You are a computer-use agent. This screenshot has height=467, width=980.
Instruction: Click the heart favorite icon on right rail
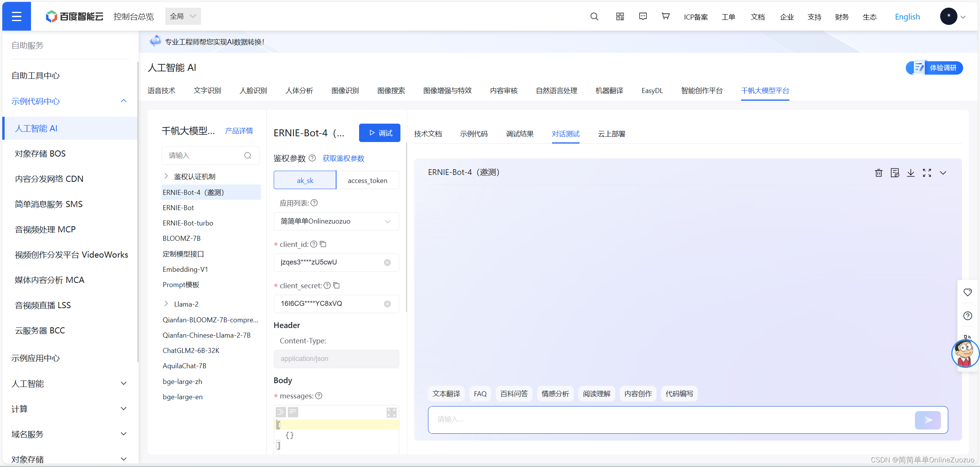pos(967,292)
